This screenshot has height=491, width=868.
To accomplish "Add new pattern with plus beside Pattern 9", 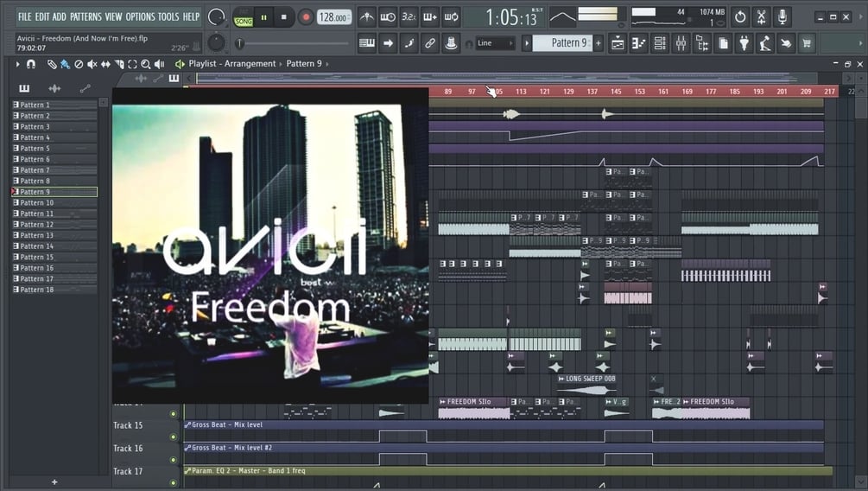I will coord(598,43).
